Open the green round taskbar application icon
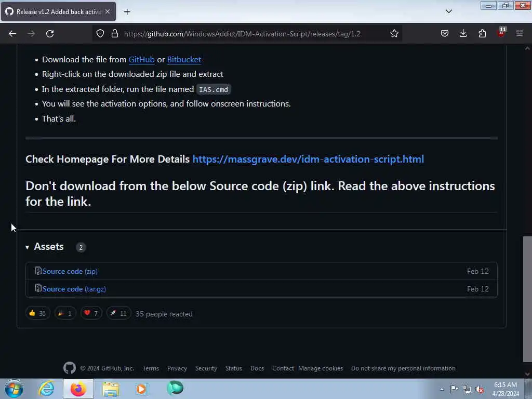This screenshot has width=532, height=399. (x=175, y=388)
